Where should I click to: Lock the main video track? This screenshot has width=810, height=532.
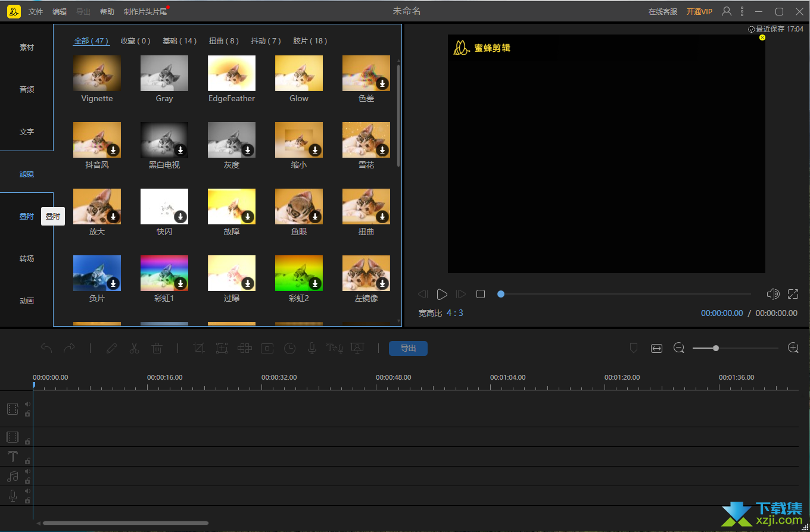pyautogui.click(x=27, y=414)
